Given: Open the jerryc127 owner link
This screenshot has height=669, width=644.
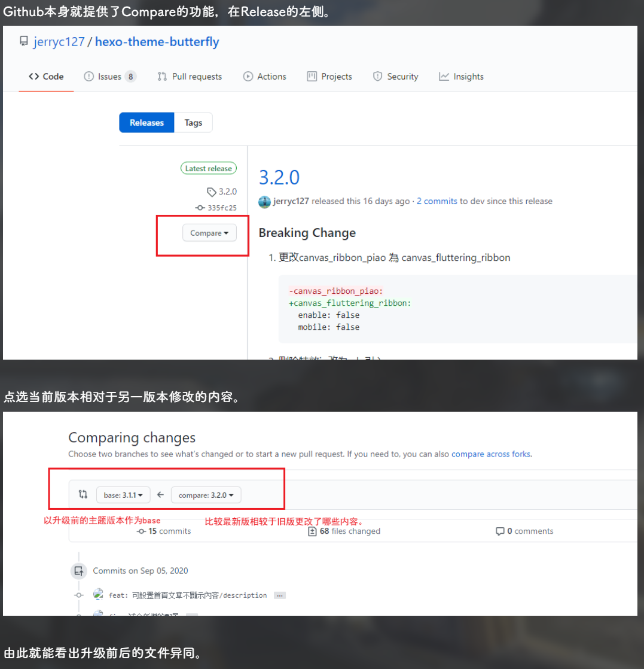Looking at the screenshot, I should (x=59, y=42).
